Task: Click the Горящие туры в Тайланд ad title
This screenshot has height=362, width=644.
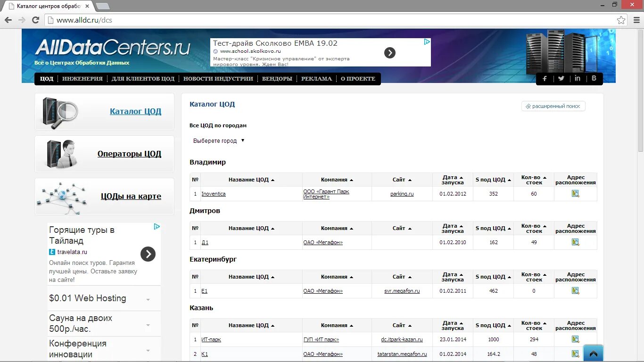Action: 82,235
